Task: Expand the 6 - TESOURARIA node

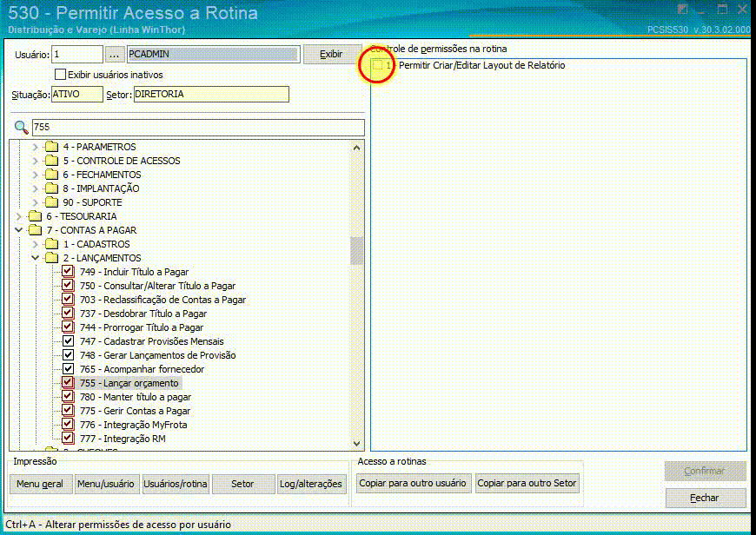Action: (x=19, y=216)
